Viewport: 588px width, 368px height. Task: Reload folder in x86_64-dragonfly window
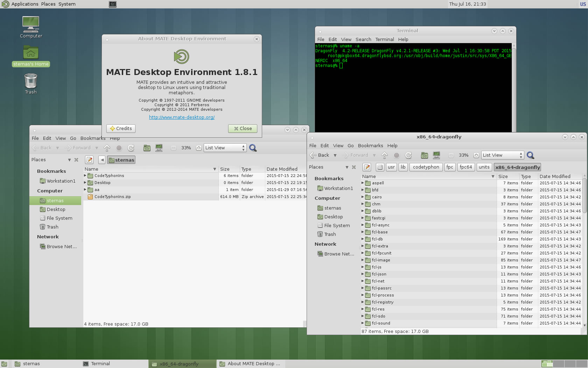pyautogui.click(x=408, y=155)
